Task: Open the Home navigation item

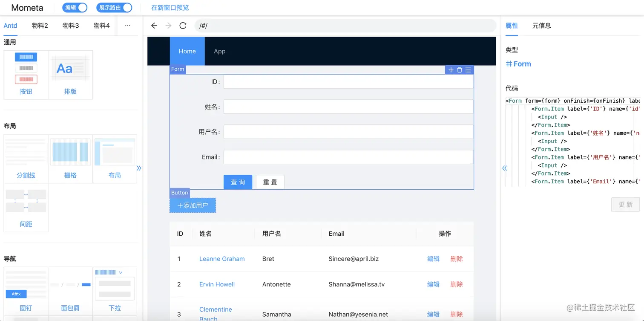Action: click(x=187, y=51)
